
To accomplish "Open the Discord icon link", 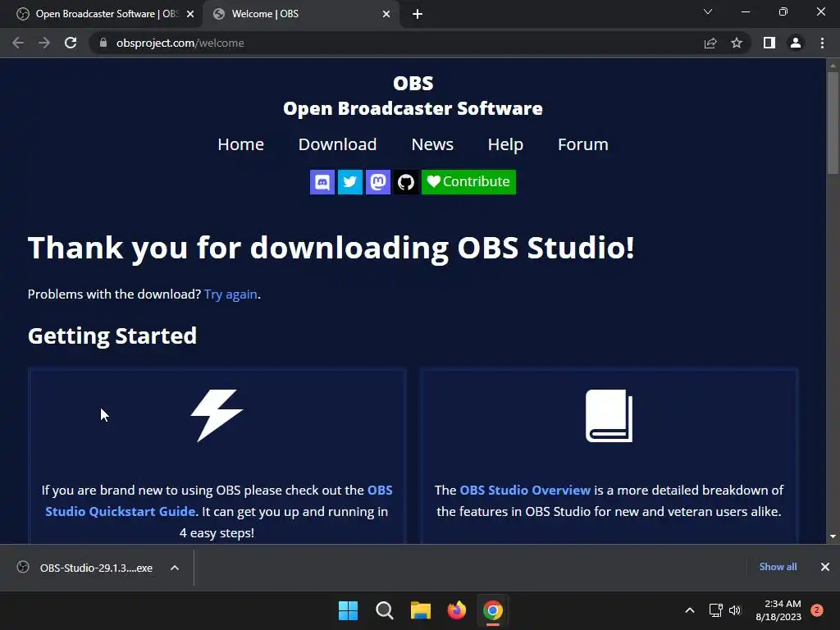I will [322, 182].
